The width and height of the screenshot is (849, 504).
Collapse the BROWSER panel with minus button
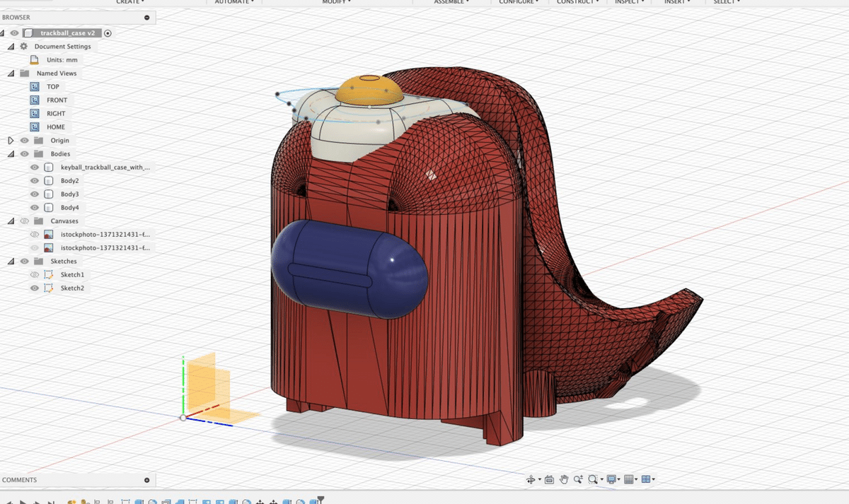[146, 18]
